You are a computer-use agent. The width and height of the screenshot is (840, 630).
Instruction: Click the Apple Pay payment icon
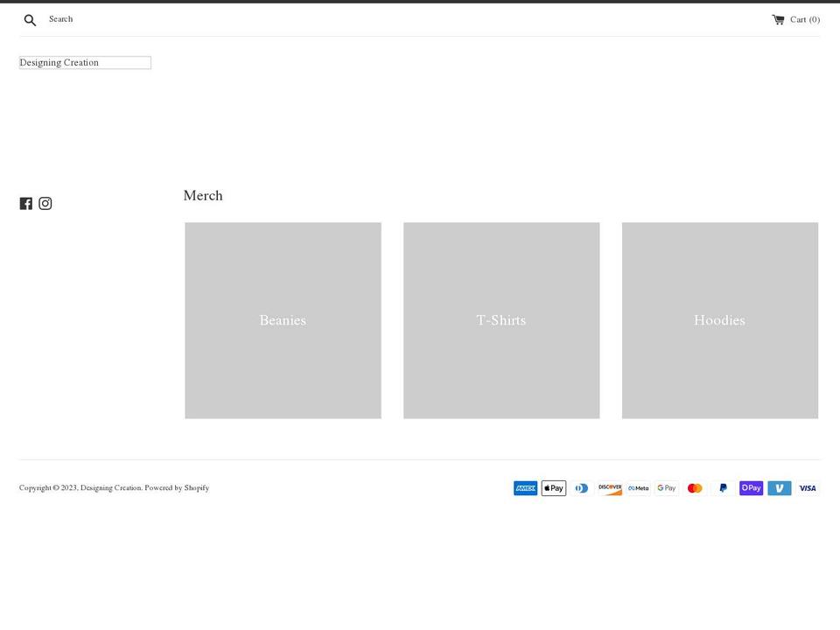(553, 487)
